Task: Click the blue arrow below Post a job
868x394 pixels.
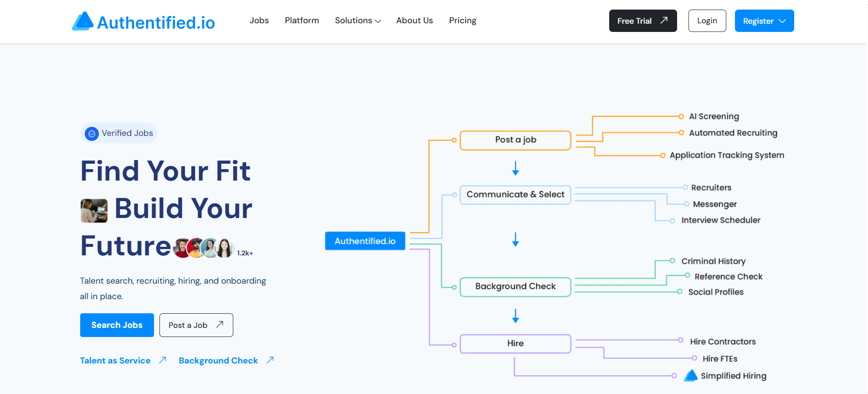Action: (x=515, y=168)
